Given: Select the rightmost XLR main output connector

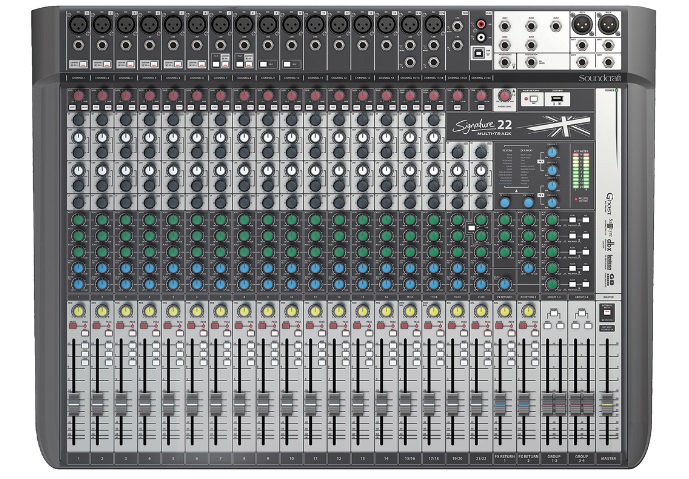Looking at the screenshot, I should click(607, 24).
